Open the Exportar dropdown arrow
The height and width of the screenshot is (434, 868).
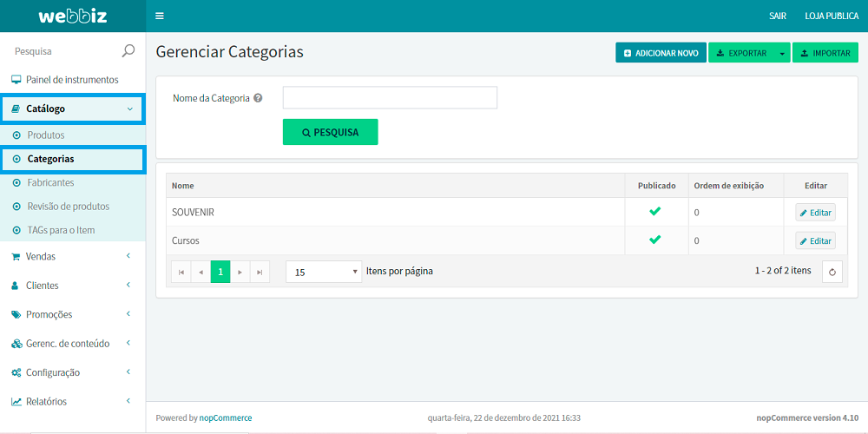(x=782, y=53)
